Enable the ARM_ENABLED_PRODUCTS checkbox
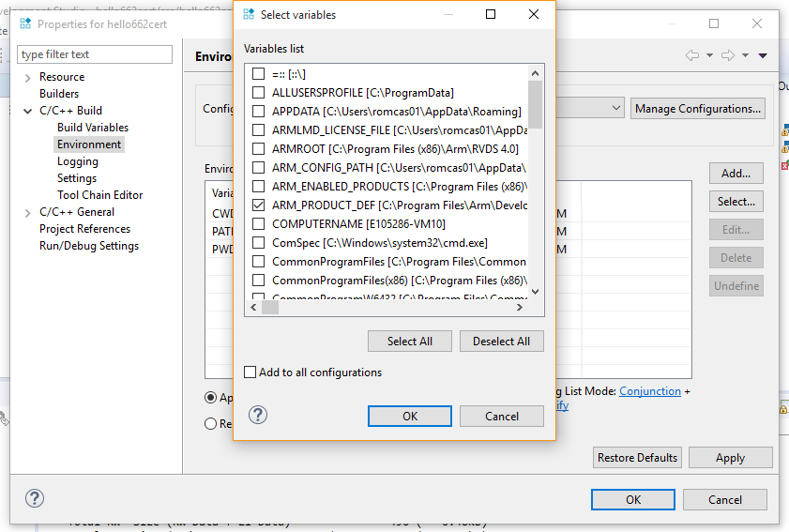 (258, 187)
